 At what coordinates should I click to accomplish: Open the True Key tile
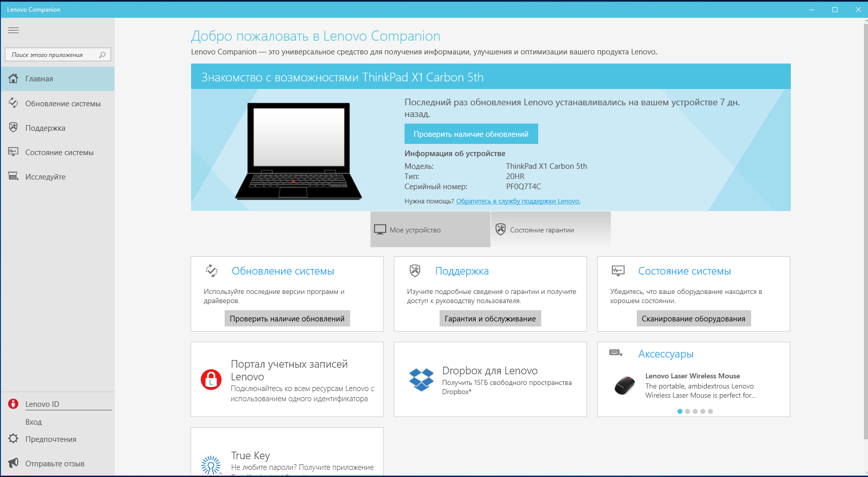pyautogui.click(x=287, y=452)
